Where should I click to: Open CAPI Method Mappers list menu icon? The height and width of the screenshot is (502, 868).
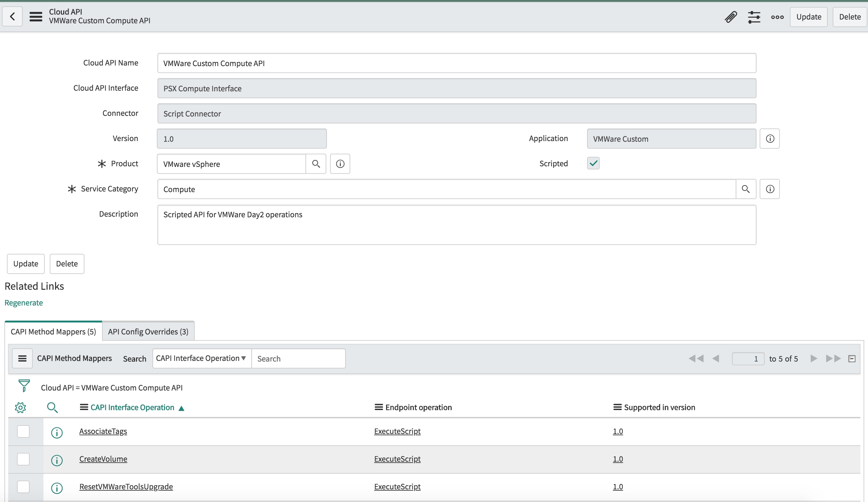tap(22, 358)
